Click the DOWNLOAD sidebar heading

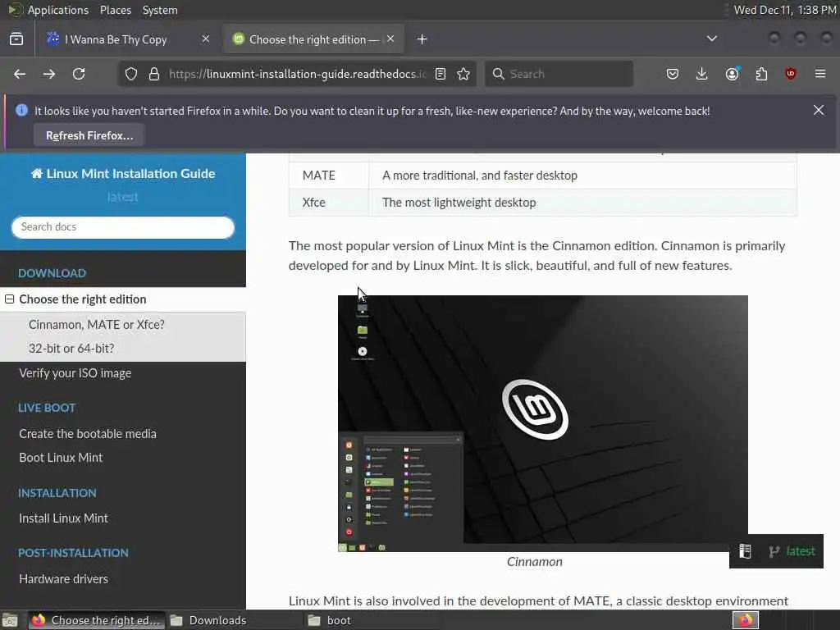click(x=52, y=273)
